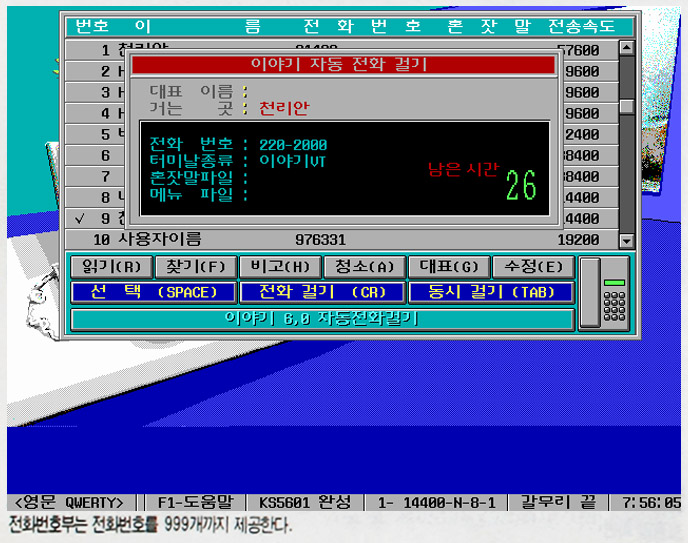Click the clock showing 7:56:05
This screenshot has height=543, width=688.
(651, 502)
